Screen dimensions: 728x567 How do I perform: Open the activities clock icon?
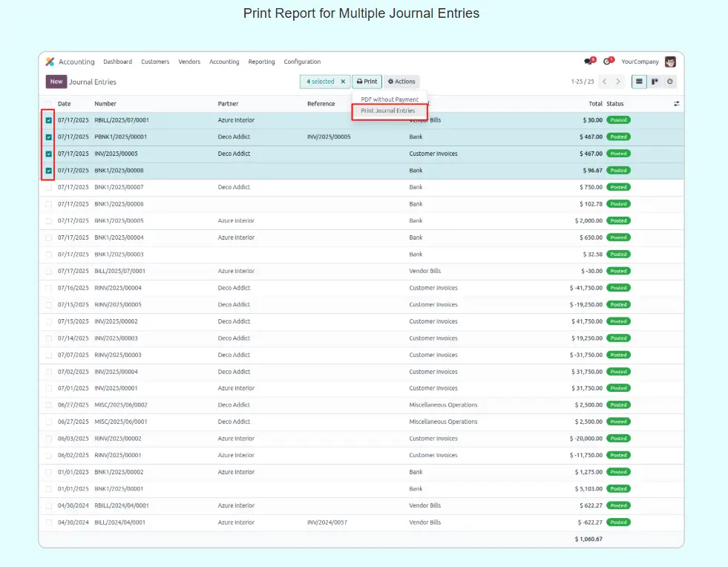(607, 62)
